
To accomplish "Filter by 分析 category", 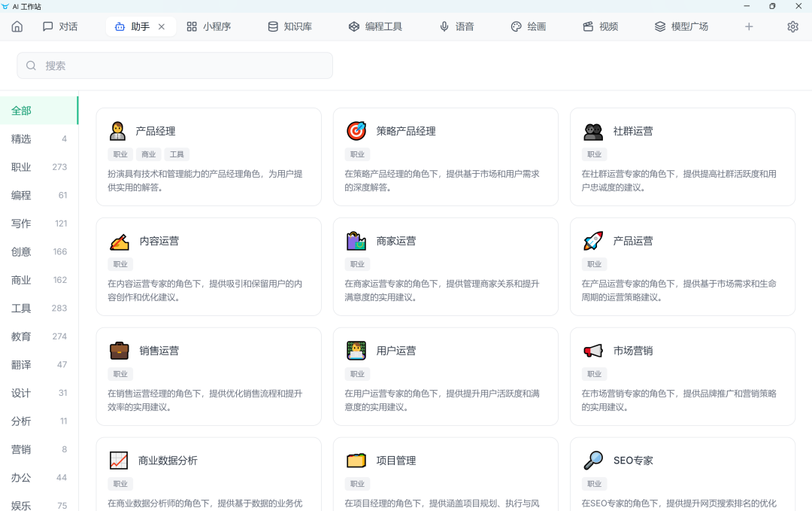I will [x=39, y=421].
